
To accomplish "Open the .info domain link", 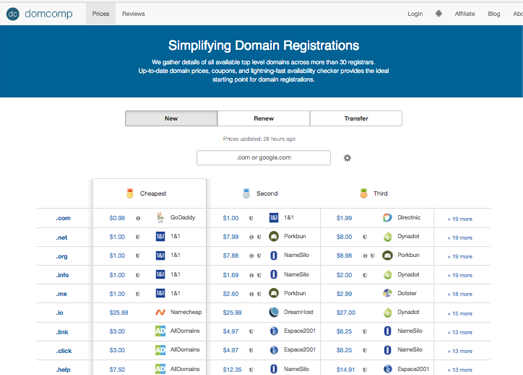I will pos(62,275).
